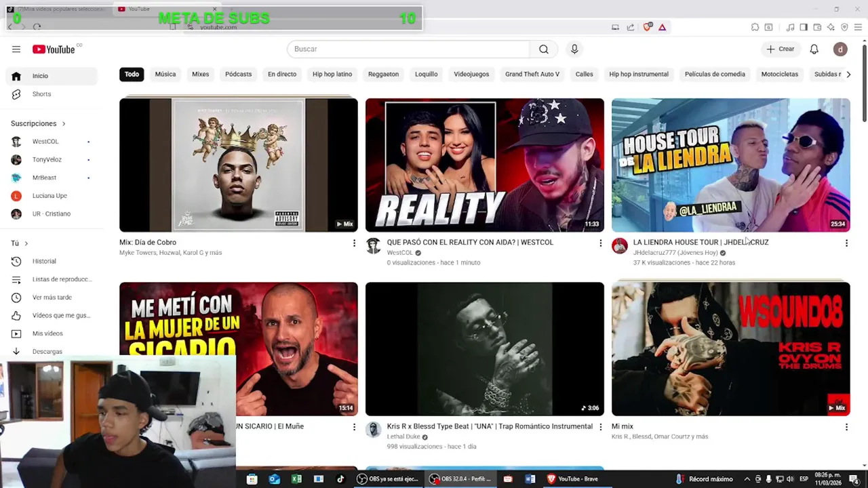Open the notifications bell
The height and width of the screenshot is (488, 868).
(x=814, y=49)
